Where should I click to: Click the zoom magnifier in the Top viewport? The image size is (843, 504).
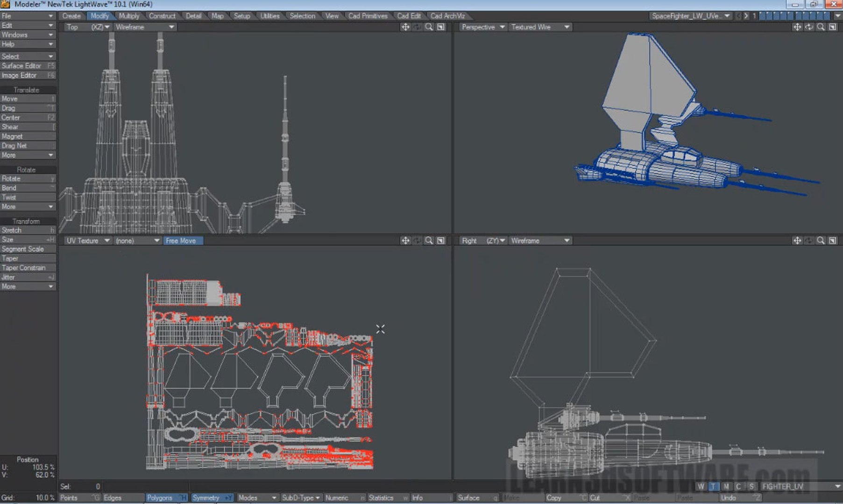tap(429, 27)
